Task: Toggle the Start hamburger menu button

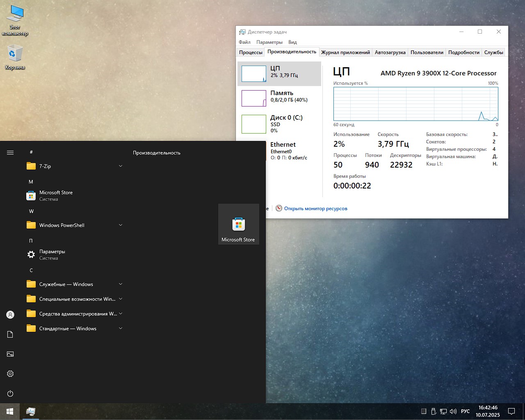Action: click(10, 152)
